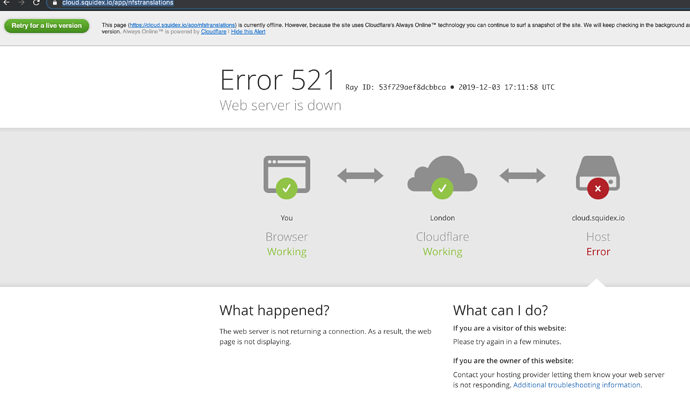The image size is (690, 399).
Task: Click 'Web server is down' subtitle
Action: pos(280,106)
